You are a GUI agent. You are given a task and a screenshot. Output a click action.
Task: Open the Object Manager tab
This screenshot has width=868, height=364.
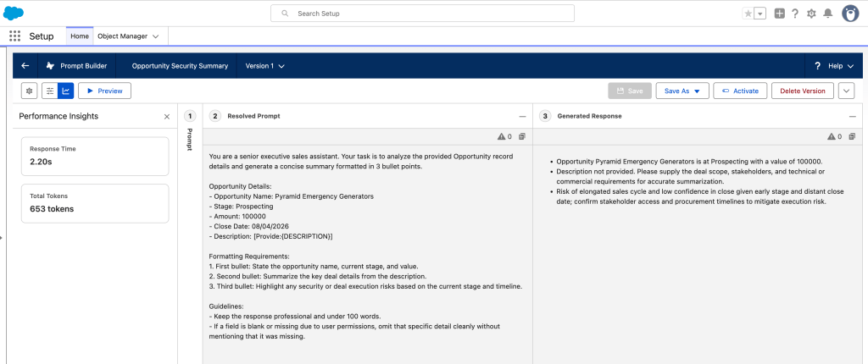[x=122, y=36]
